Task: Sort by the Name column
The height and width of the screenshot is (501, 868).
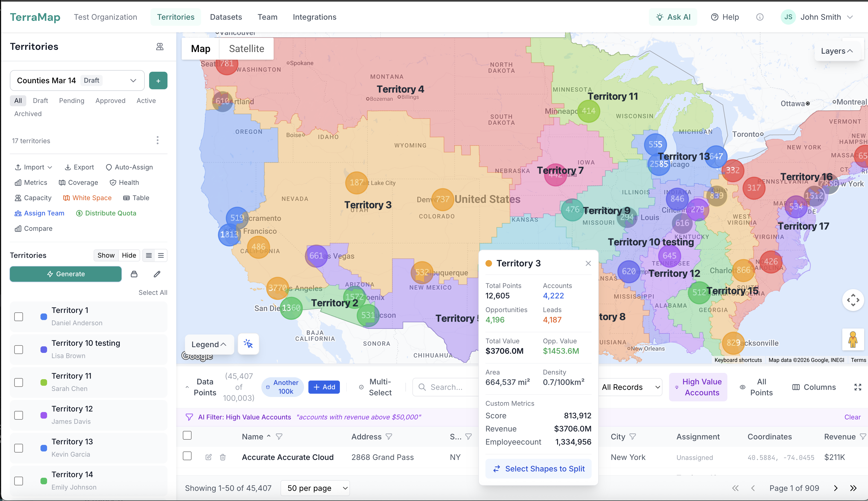Action: tap(256, 437)
